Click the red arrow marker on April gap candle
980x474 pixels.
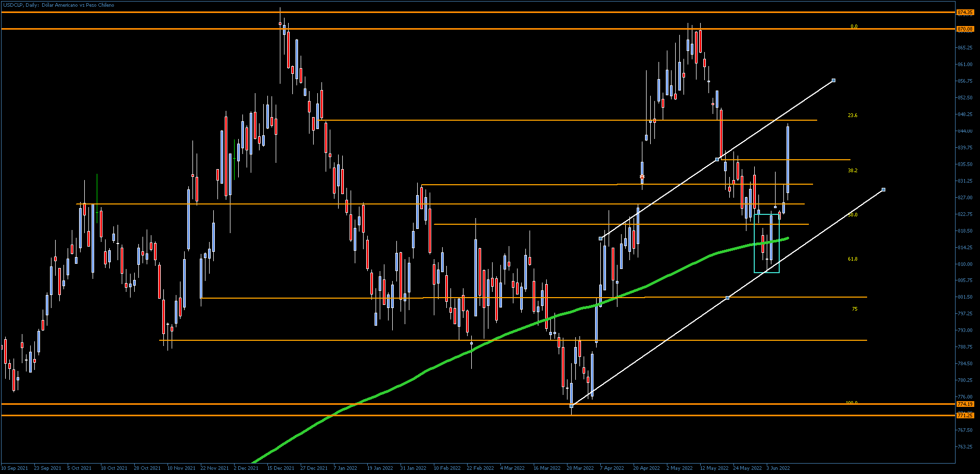tap(642, 177)
